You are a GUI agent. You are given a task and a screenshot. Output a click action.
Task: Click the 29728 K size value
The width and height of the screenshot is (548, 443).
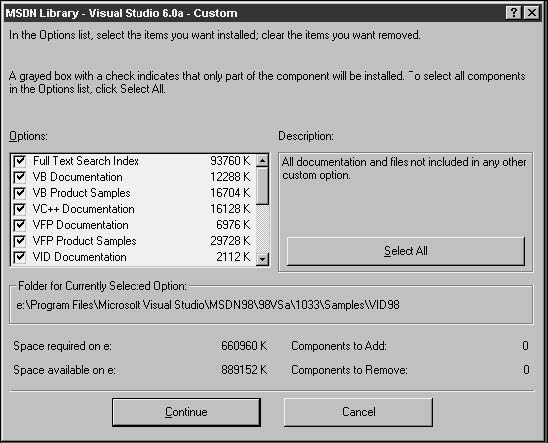point(230,241)
